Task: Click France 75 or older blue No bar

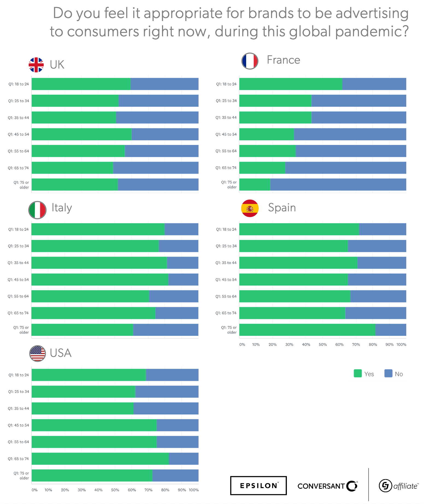Action: coord(338,185)
